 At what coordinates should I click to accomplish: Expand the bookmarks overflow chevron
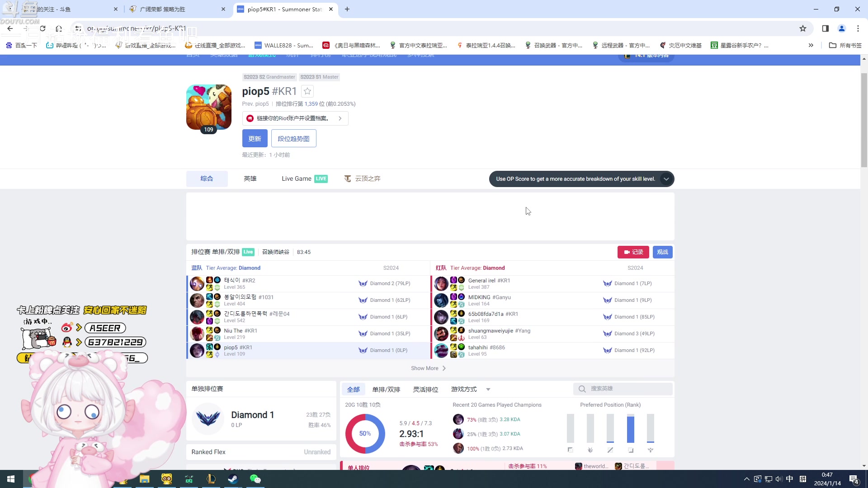(811, 45)
